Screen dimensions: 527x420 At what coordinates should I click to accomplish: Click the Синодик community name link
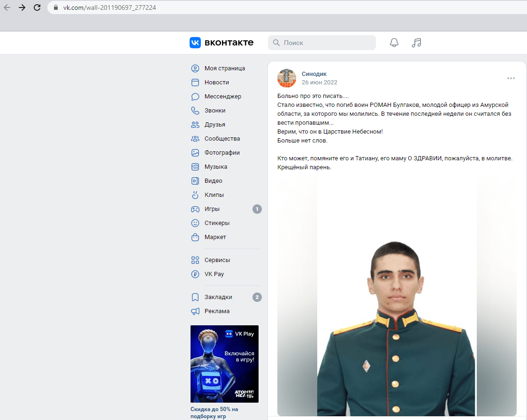pos(314,74)
